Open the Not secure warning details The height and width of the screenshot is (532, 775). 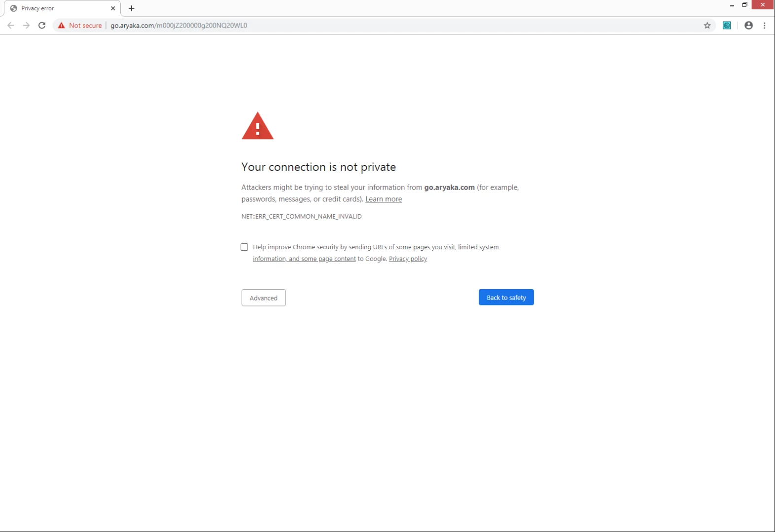(x=80, y=25)
